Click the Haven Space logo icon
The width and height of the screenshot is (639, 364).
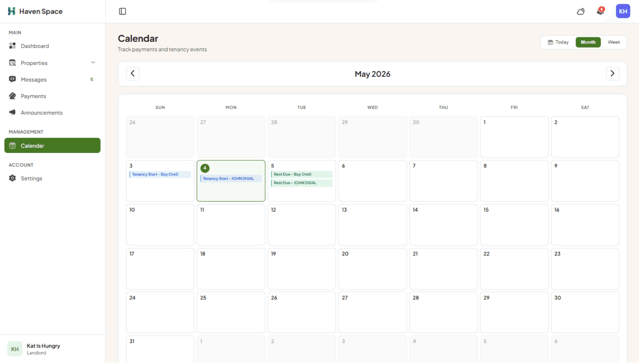pyautogui.click(x=12, y=11)
